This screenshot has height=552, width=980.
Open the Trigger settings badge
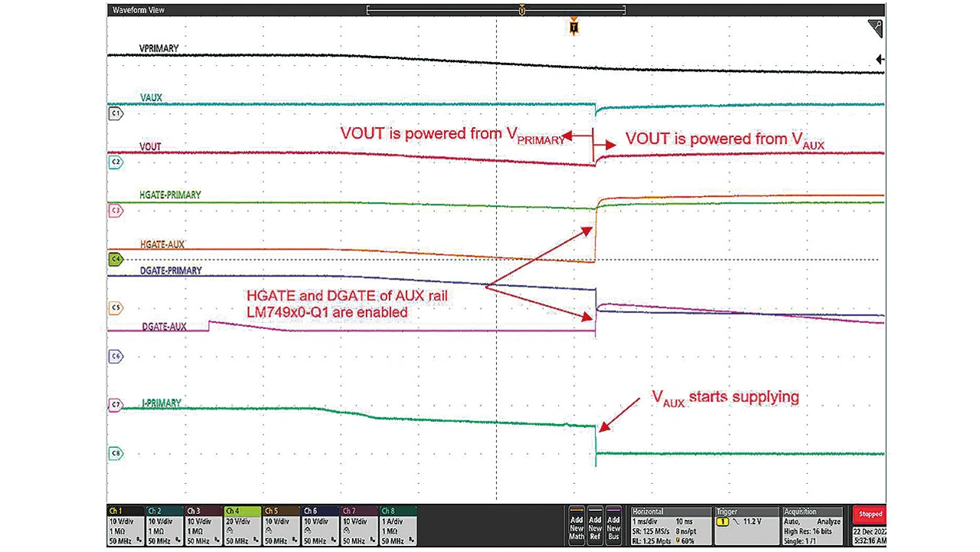744,525
